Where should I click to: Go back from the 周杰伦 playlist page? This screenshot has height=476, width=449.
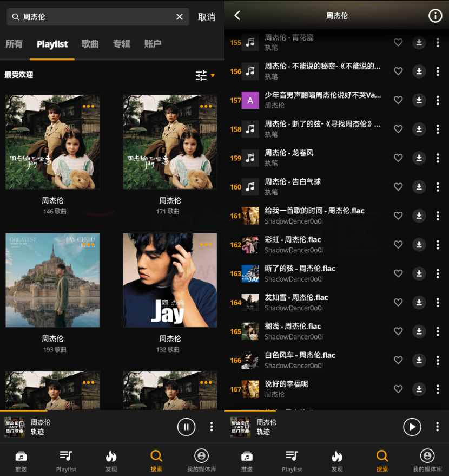pyautogui.click(x=237, y=16)
